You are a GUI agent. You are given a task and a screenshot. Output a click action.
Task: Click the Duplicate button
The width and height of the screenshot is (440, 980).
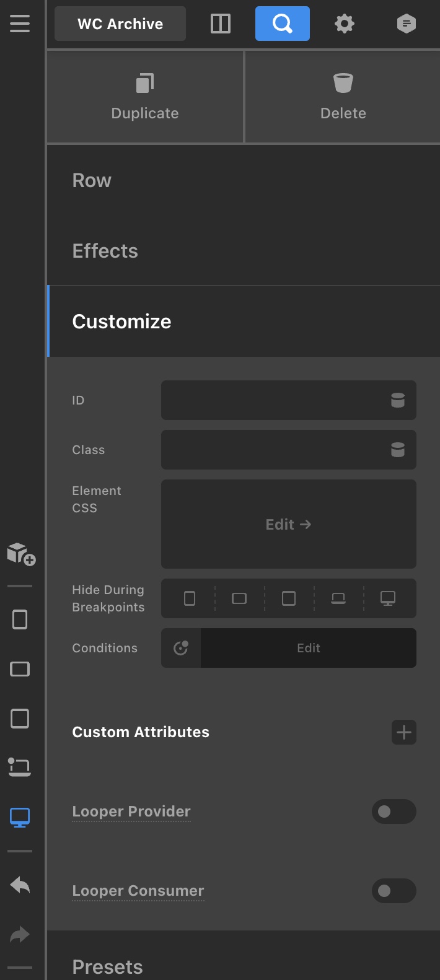click(x=145, y=97)
